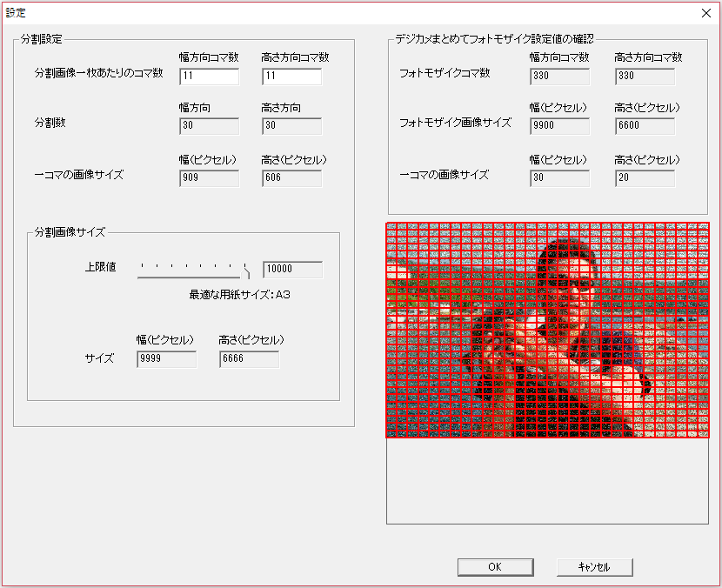Click the 分割設定 group title

coord(41,39)
